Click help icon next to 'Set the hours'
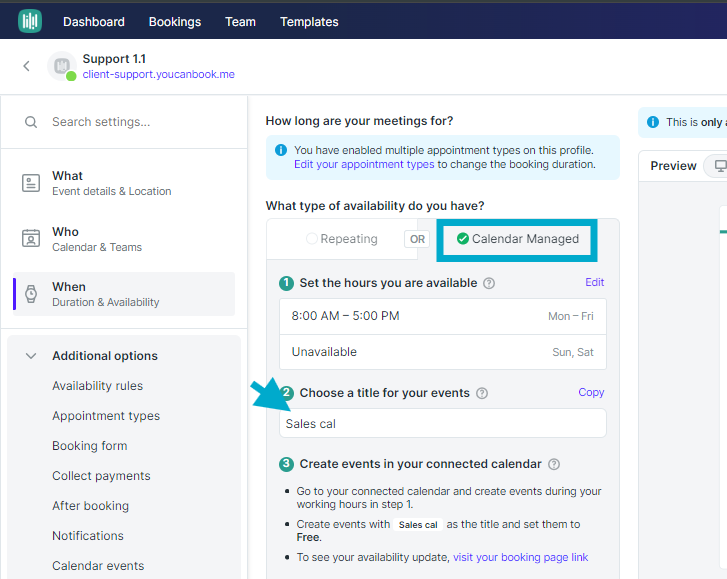 pyautogui.click(x=489, y=283)
